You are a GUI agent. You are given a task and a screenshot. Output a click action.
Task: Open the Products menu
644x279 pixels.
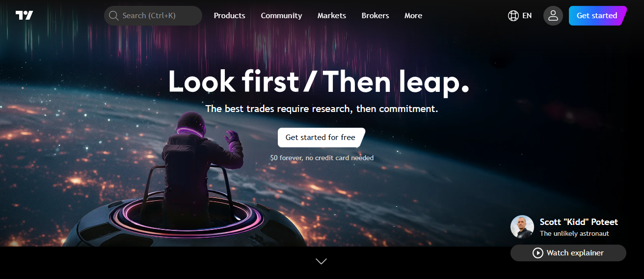pyautogui.click(x=229, y=16)
